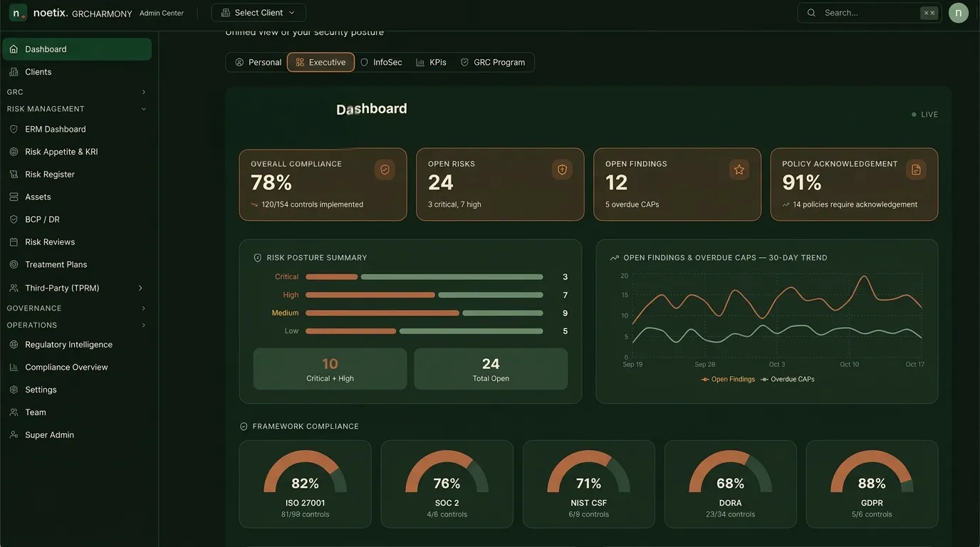Go to Dashboard in sidebar
The width and height of the screenshot is (980, 547).
77,49
